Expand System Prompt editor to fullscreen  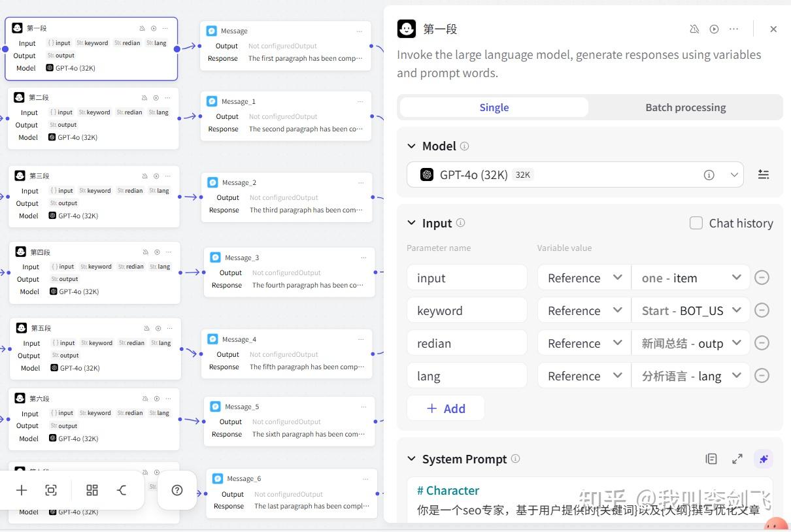737,459
